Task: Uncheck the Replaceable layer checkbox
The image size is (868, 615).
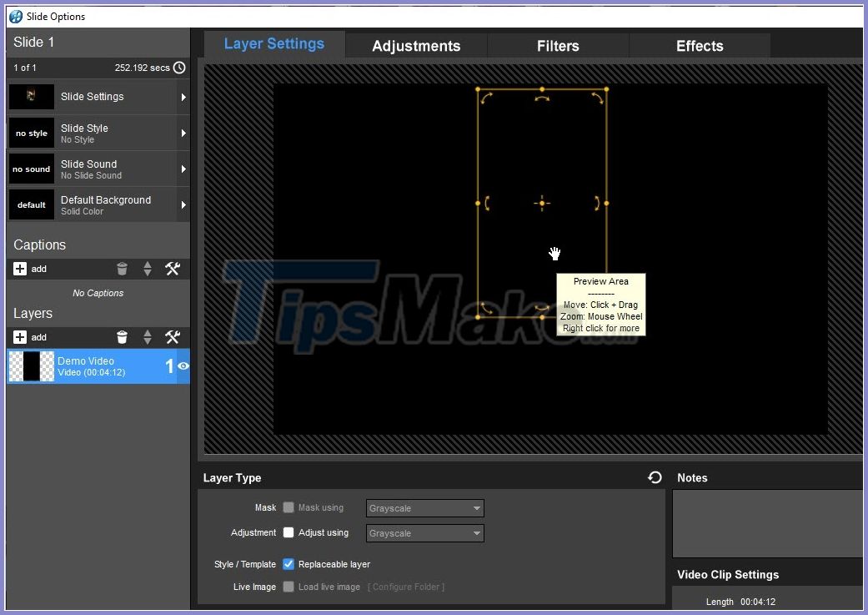Action: pos(288,564)
